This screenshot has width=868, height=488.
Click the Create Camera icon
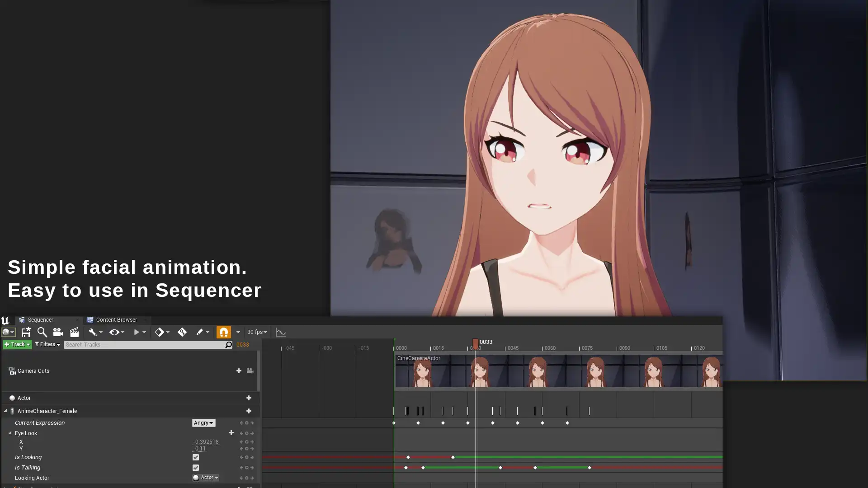(58, 332)
